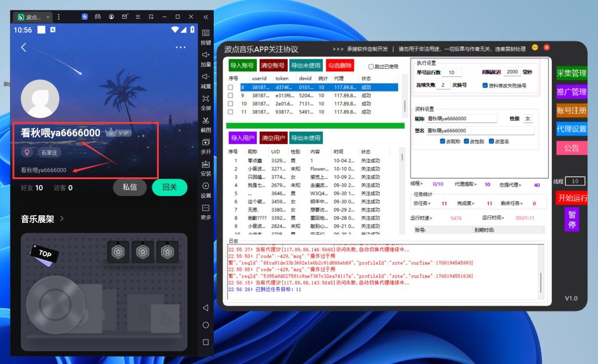Click the red 开始运行 button
This screenshot has height=364, width=598.
click(x=571, y=198)
